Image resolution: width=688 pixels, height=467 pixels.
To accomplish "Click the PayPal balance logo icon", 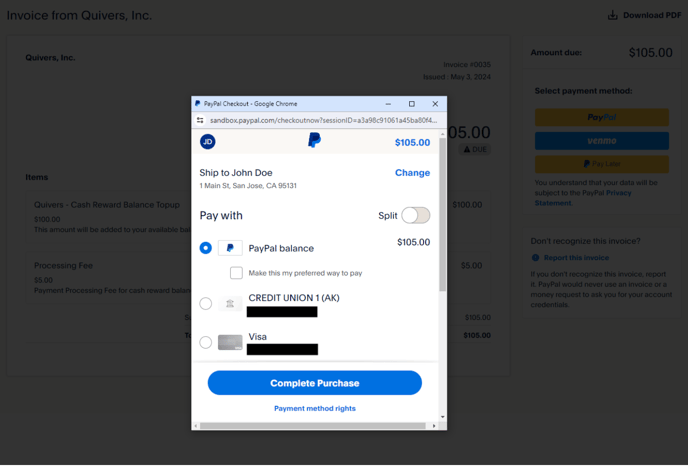I will [x=230, y=248].
